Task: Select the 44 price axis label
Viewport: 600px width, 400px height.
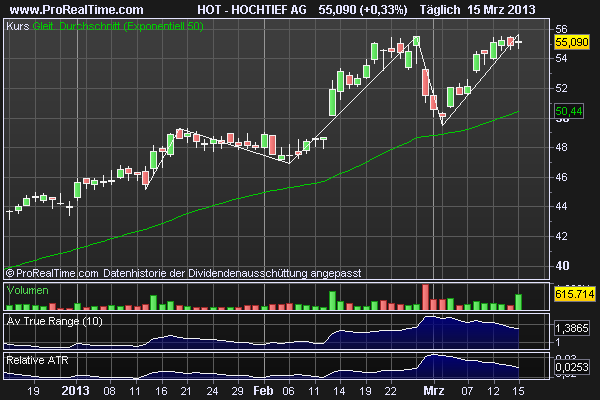Action: 561,207
